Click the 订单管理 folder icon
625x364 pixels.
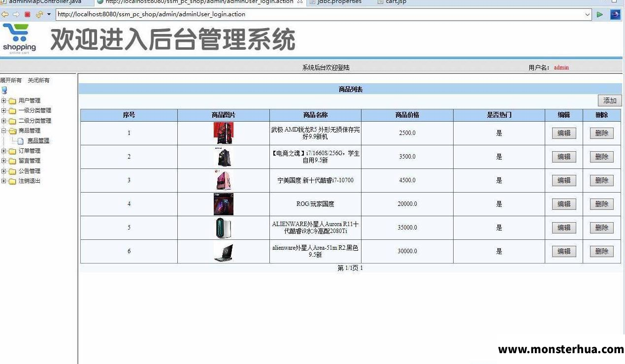point(12,151)
